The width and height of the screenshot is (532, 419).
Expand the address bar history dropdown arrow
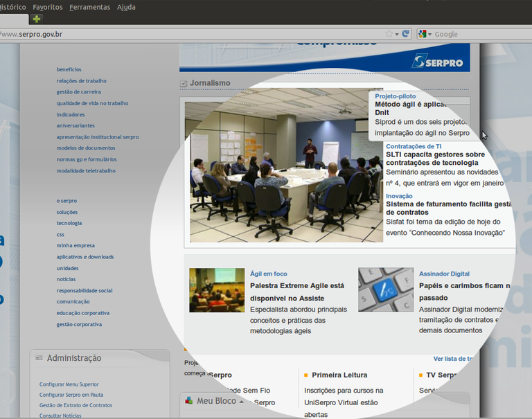click(397, 34)
